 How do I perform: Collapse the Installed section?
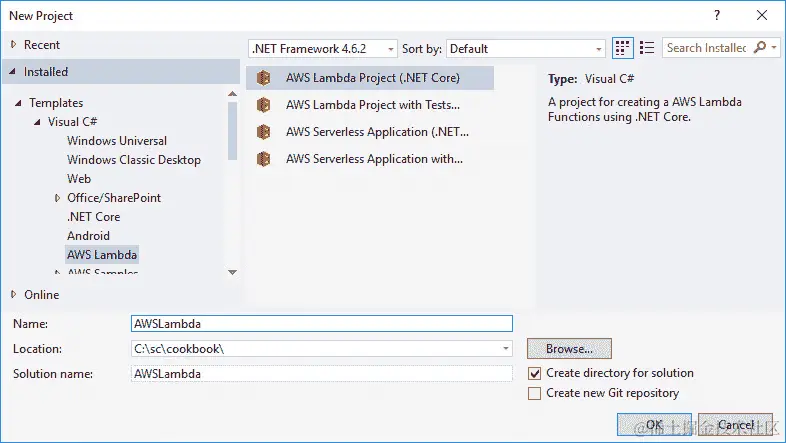click(13, 72)
